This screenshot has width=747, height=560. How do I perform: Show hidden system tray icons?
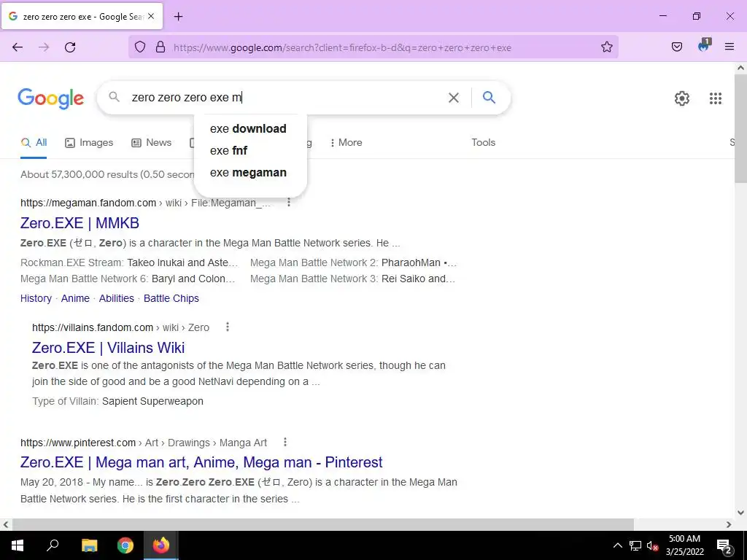[617, 545]
